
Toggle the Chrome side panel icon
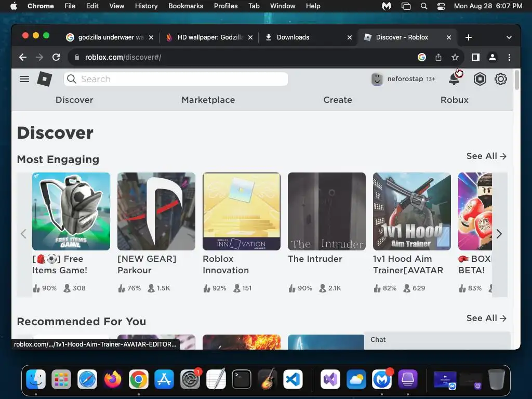coord(476,57)
